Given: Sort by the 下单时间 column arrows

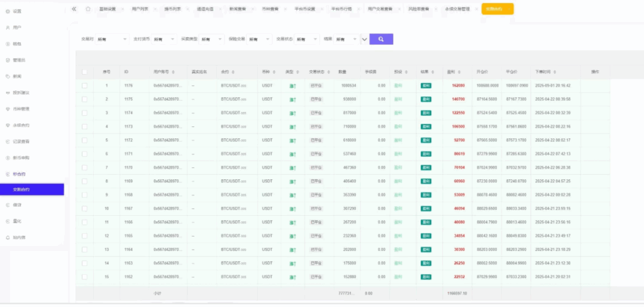Looking at the screenshot, I should pyautogui.click(x=555, y=72).
